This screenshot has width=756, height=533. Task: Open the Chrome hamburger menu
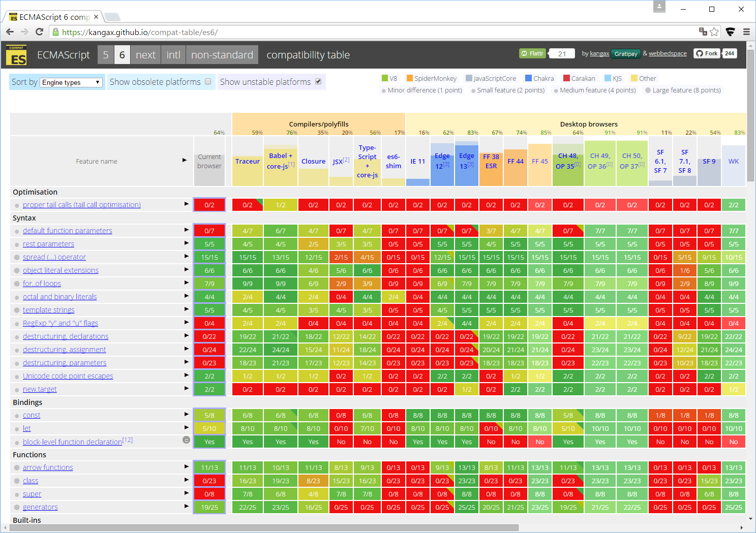coord(746,32)
